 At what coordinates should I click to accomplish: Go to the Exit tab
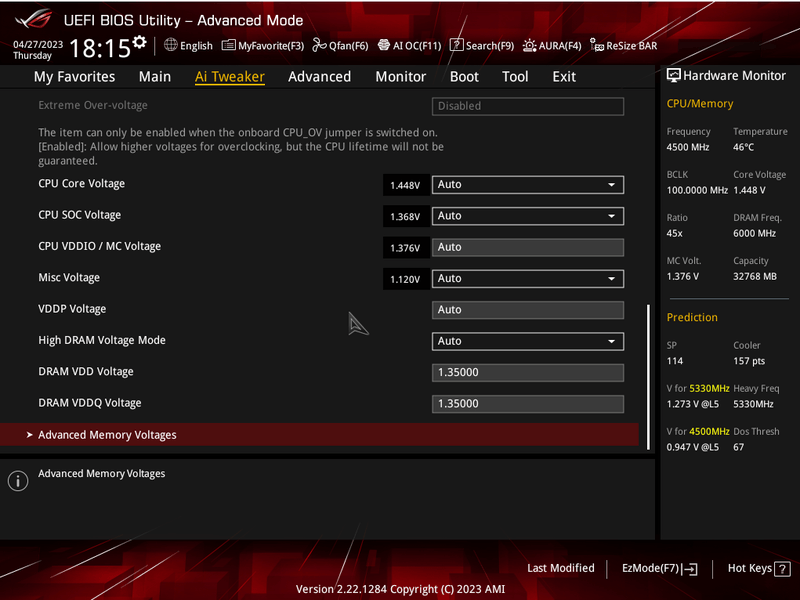[564, 77]
